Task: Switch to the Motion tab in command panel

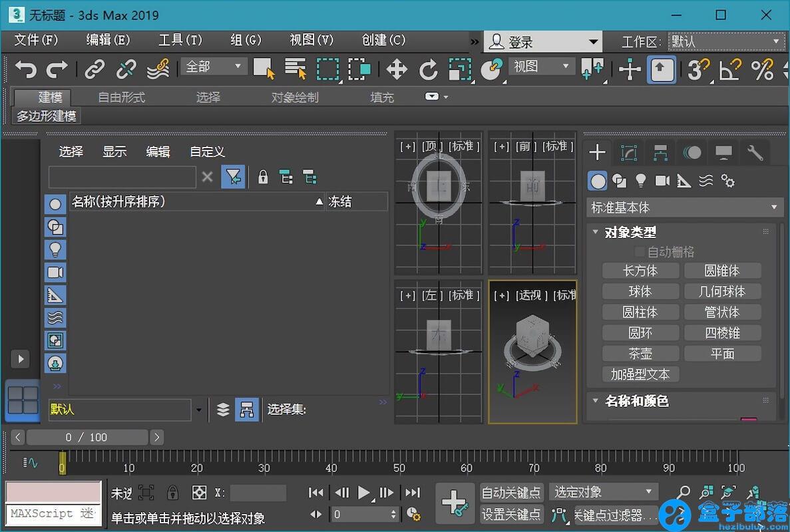Action: point(691,152)
